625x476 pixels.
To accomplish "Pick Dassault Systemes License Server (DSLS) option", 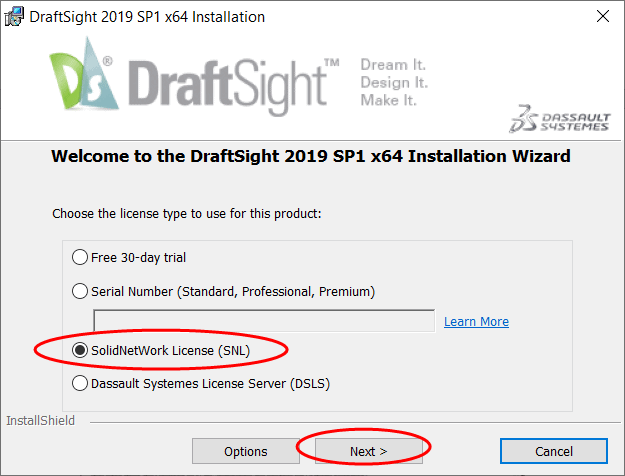I will pyautogui.click(x=81, y=383).
